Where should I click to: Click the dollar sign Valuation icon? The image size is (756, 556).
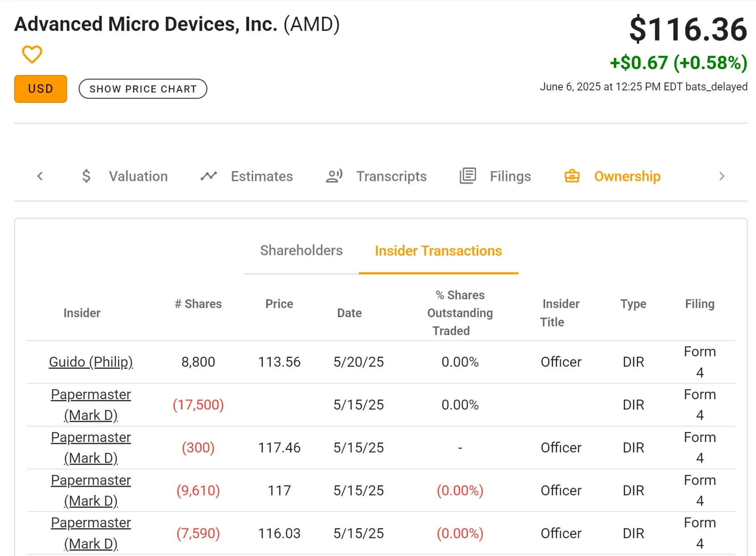pyautogui.click(x=86, y=176)
